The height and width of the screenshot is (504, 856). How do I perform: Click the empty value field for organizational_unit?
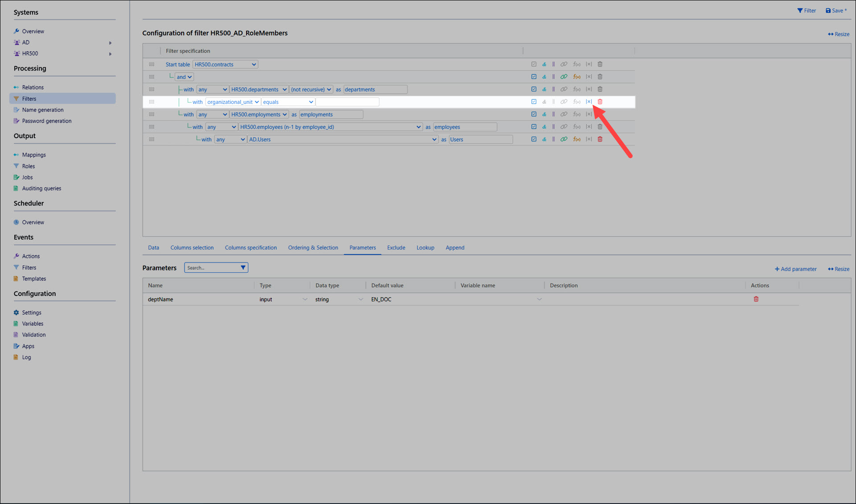347,102
